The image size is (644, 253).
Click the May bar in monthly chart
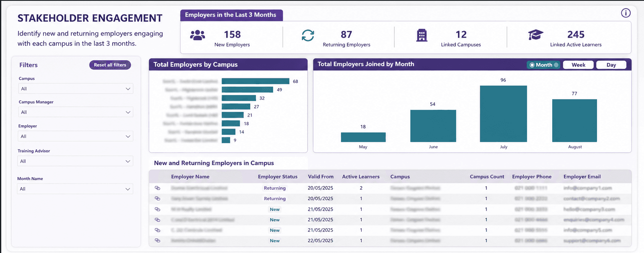[363, 137]
